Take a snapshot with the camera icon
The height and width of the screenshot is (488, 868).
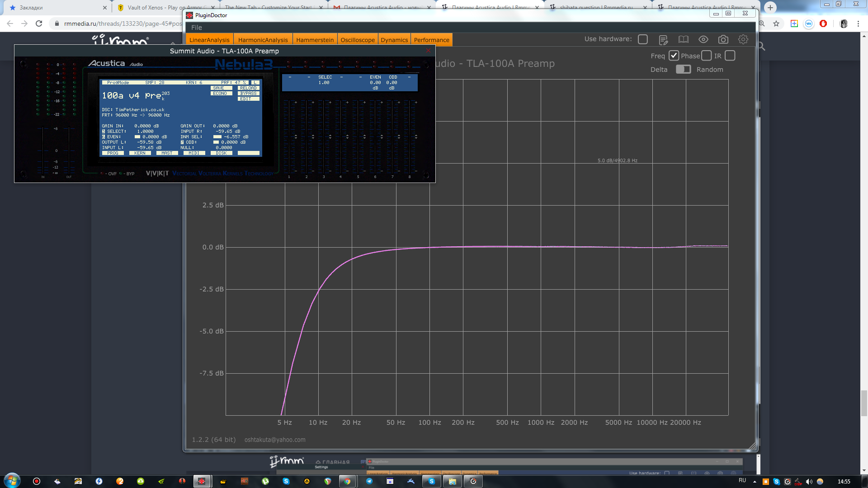pyautogui.click(x=723, y=39)
